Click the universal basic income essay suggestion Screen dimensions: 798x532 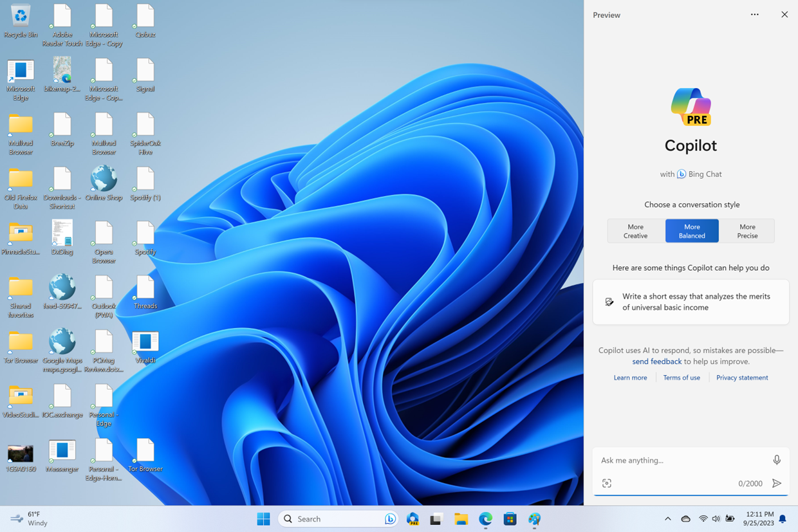click(x=691, y=302)
